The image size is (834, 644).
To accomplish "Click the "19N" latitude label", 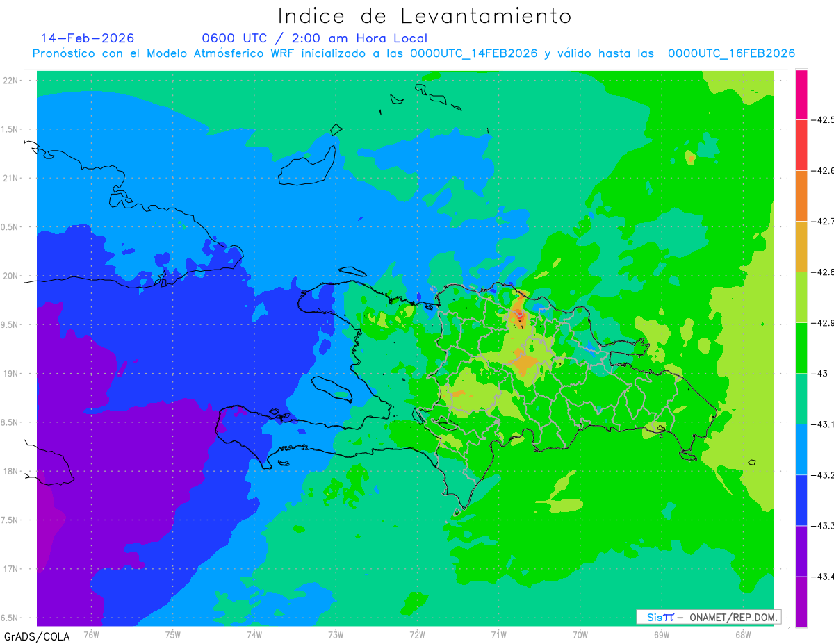I will click(x=11, y=374).
